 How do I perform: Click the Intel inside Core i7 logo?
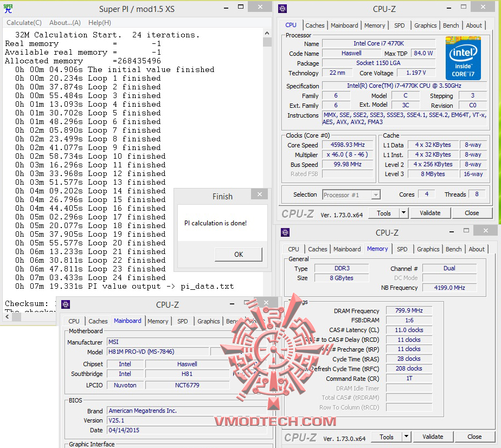(x=463, y=58)
